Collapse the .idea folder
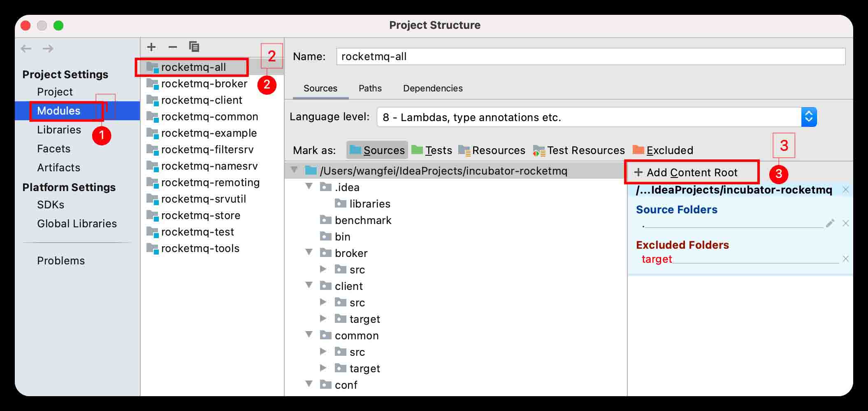This screenshot has width=868, height=411. tap(309, 186)
